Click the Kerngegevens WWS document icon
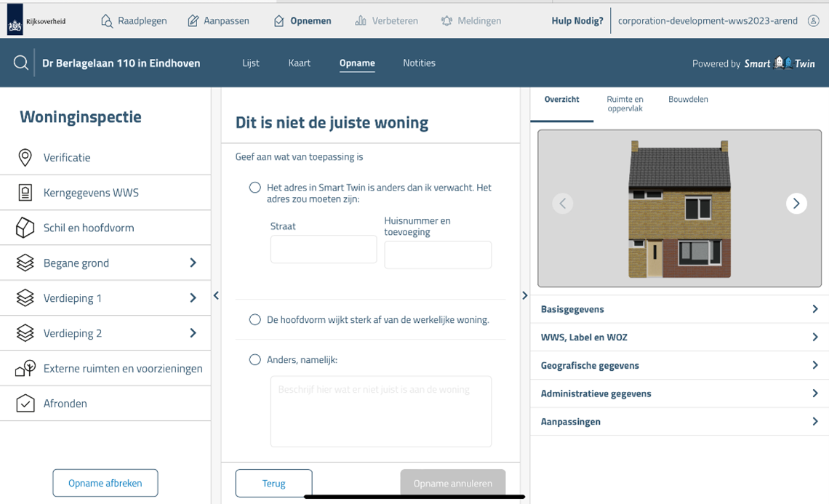The image size is (829, 504). pos(25,193)
